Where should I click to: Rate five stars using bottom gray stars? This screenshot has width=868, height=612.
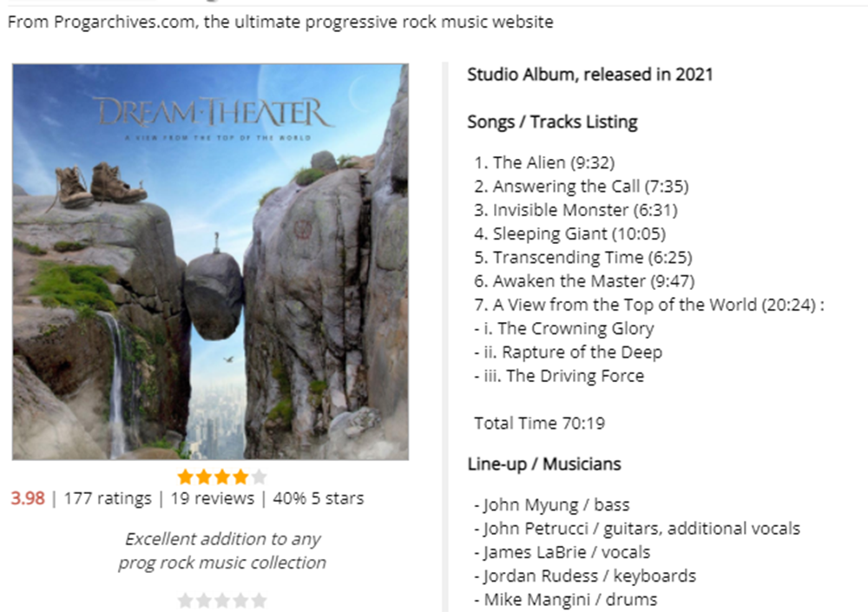(x=259, y=601)
